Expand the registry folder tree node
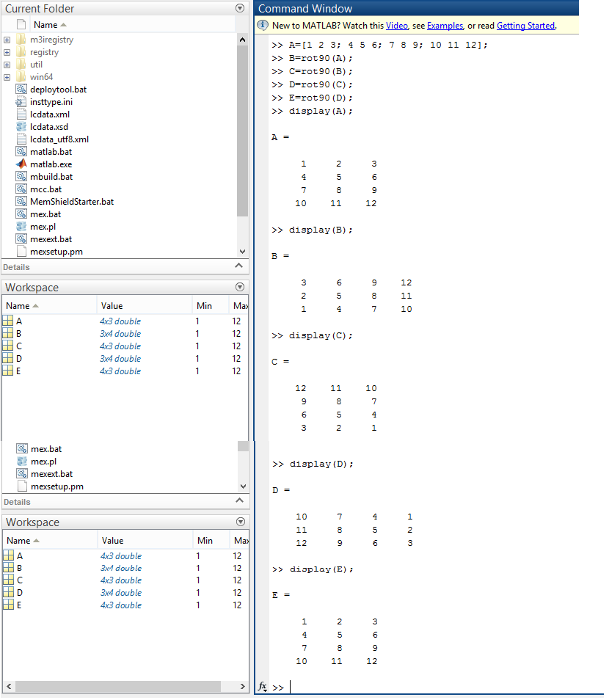Screen dimensions: 609x700 click(x=7, y=52)
